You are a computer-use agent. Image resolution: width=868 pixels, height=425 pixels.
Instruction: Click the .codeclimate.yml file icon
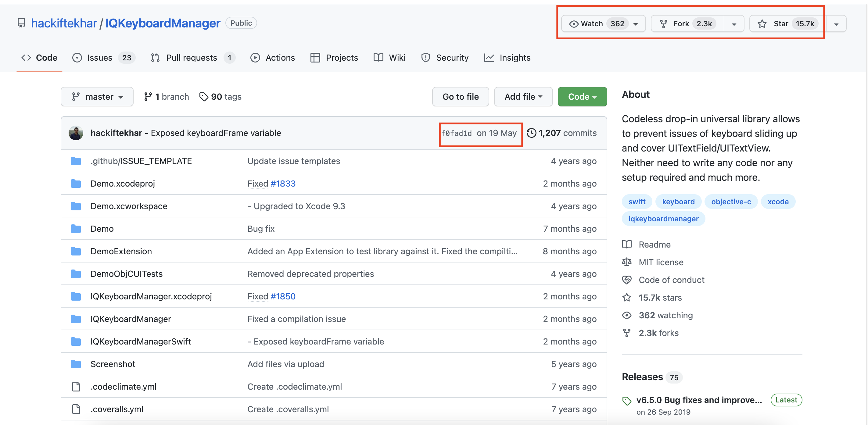coord(76,387)
